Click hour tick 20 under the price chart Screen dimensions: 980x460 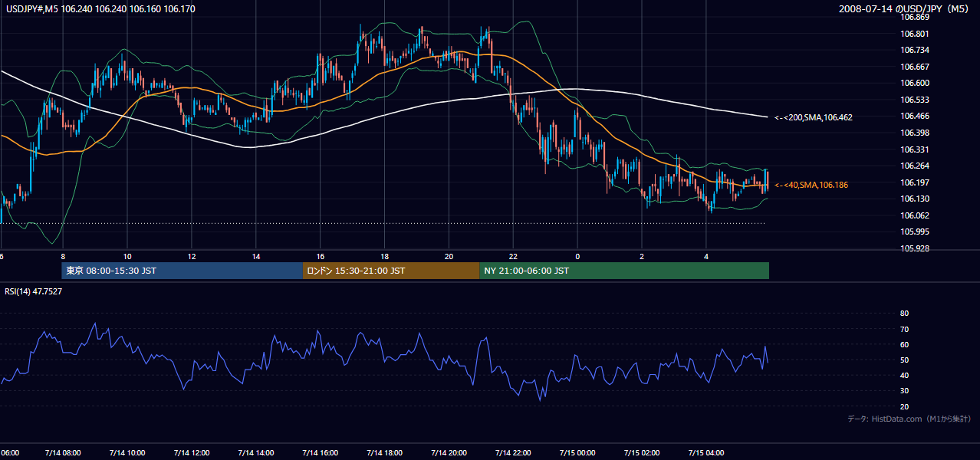[x=449, y=257]
